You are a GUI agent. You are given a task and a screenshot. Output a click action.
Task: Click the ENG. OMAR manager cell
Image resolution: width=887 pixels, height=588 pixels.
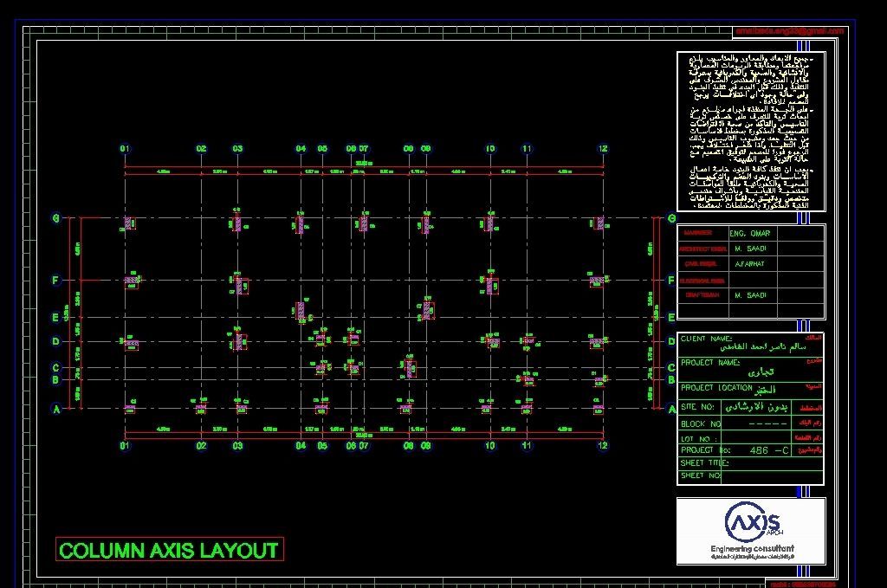tap(750, 234)
